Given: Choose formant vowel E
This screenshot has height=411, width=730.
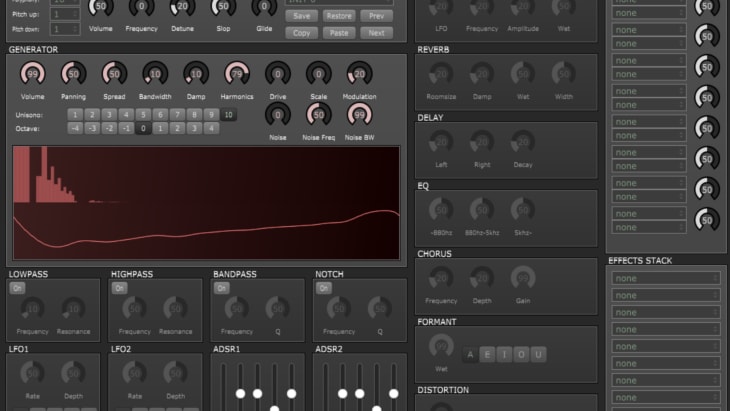Looking at the screenshot, I should tap(487, 355).
